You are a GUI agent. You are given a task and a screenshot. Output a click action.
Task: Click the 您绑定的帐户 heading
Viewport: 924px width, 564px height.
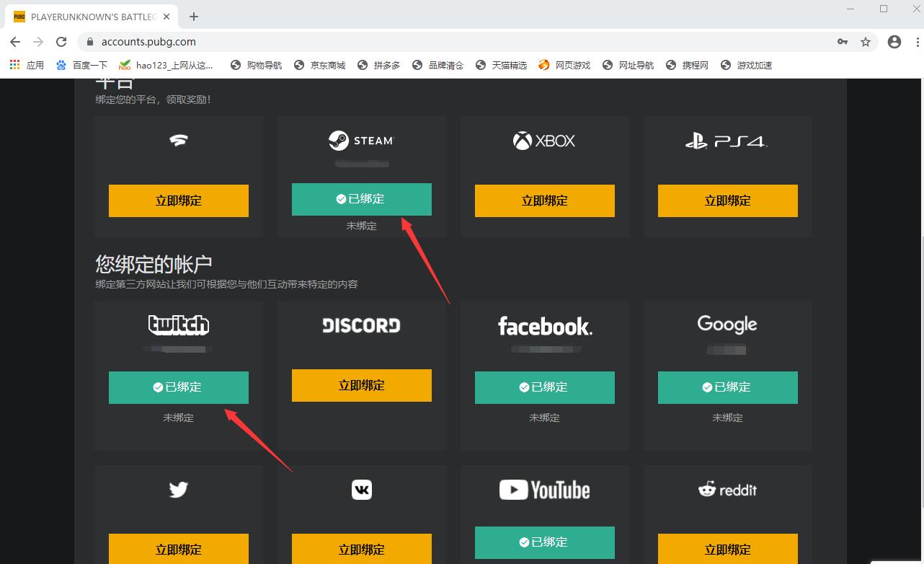154,263
